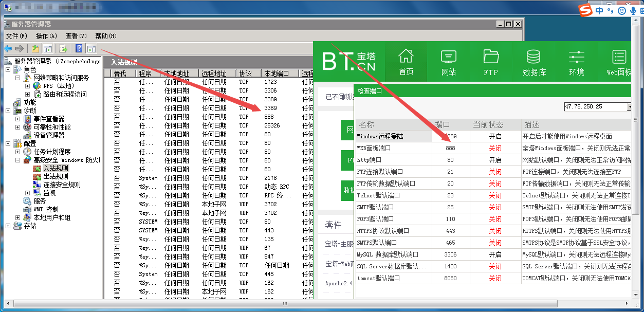
Task: Click the Sogou microphone voice input icon
Action: pos(633,11)
